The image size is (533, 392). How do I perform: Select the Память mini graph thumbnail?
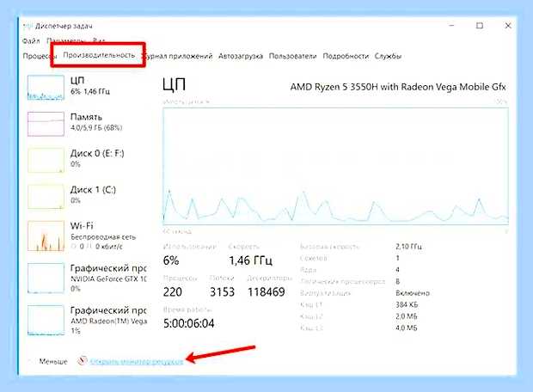(46, 124)
